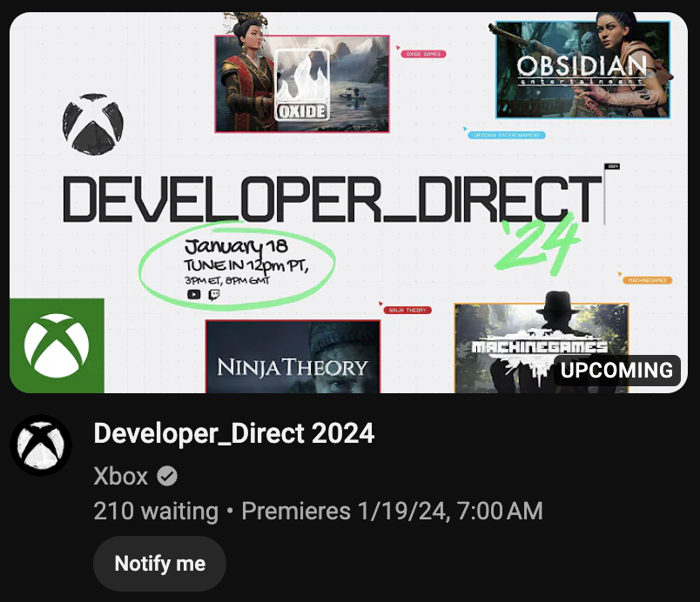Viewport: 700px width, 602px height.
Task: Click the '210 waiting' text
Action: coord(156,511)
